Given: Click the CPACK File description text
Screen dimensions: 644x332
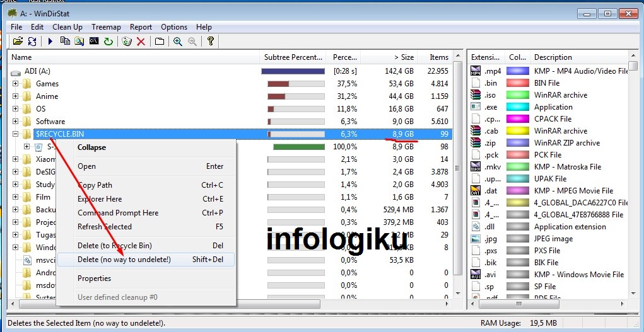Looking at the screenshot, I should point(553,119).
